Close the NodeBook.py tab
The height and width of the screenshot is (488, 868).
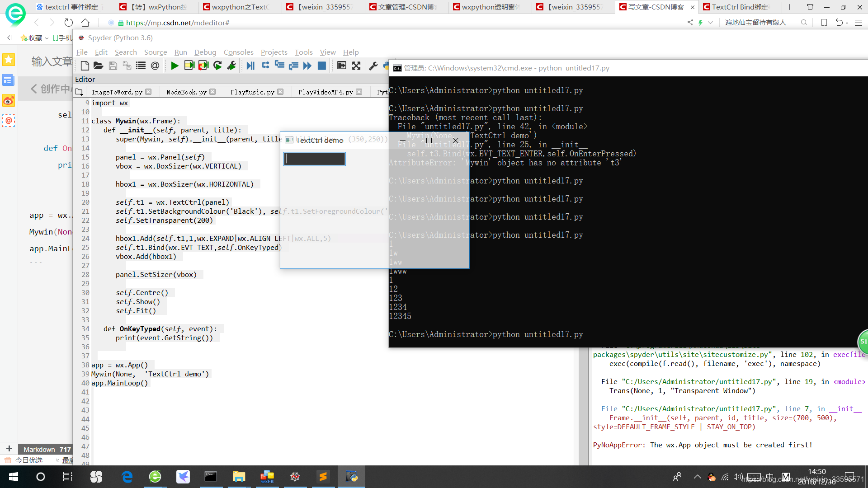[x=212, y=92]
